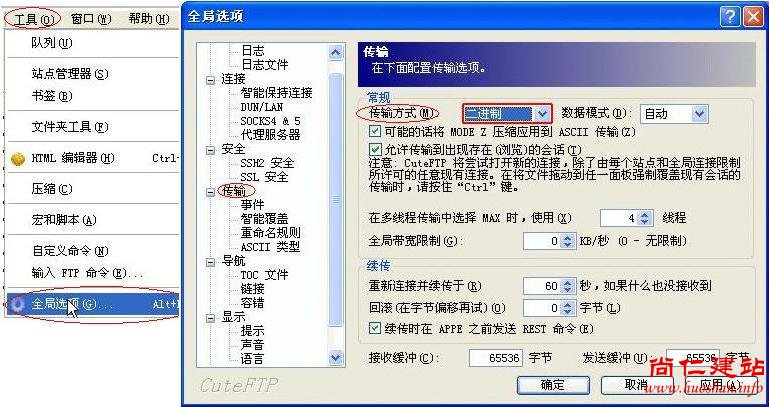Uncheck 允许传输到出现存在的会话 checkbox
769x407 pixels.
(375, 149)
